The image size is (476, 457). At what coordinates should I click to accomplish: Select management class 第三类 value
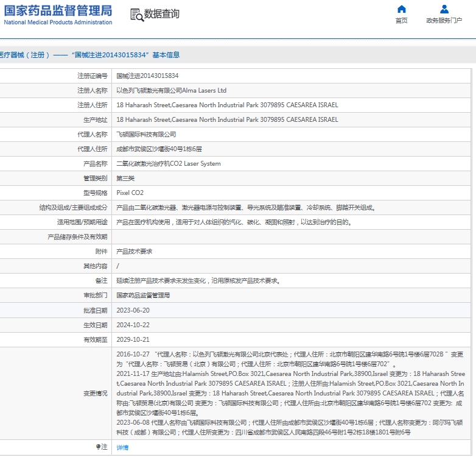point(125,179)
